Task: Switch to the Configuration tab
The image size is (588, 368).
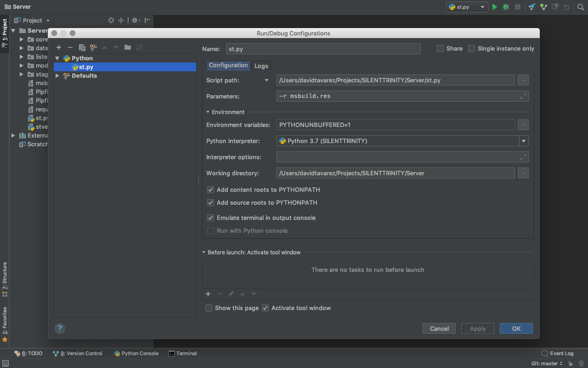Action: click(x=228, y=65)
